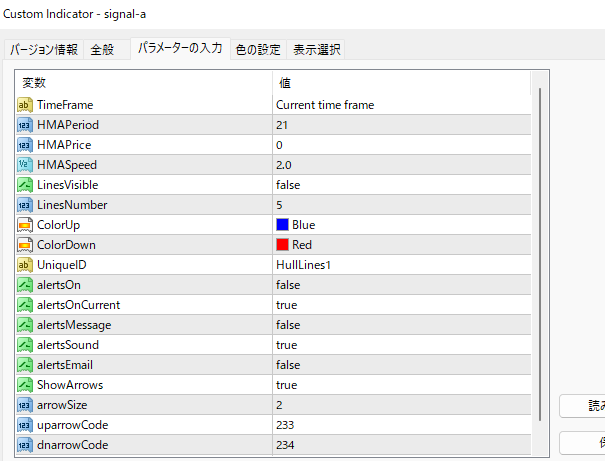This screenshot has width=605, height=461.
Task: Click the ShowArrows boolean parameter icon
Action: pyautogui.click(x=26, y=385)
